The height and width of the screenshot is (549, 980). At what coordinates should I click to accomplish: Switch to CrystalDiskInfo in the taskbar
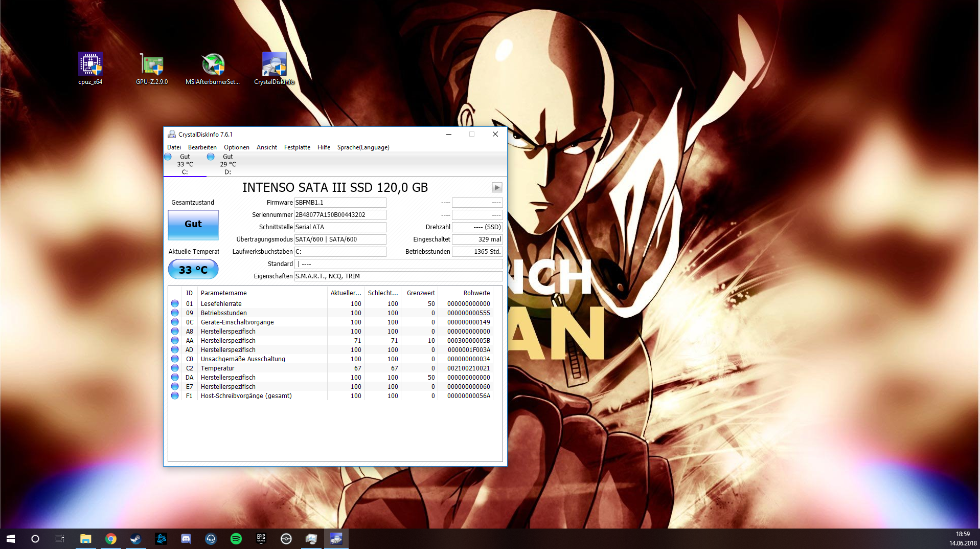(x=336, y=539)
